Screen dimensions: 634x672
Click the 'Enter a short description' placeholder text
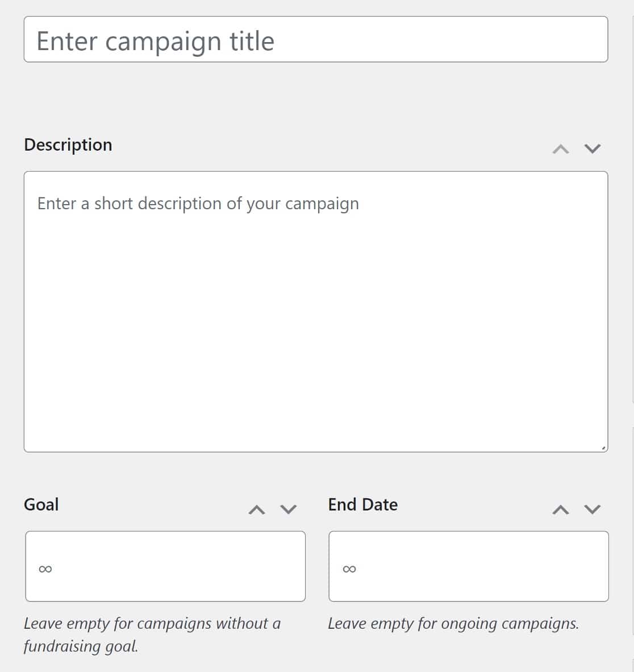point(198,204)
